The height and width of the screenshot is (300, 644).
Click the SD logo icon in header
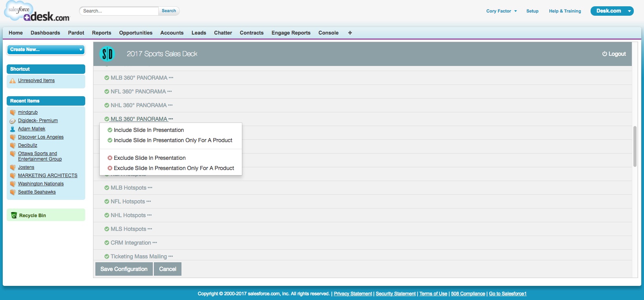[x=107, y=54]
